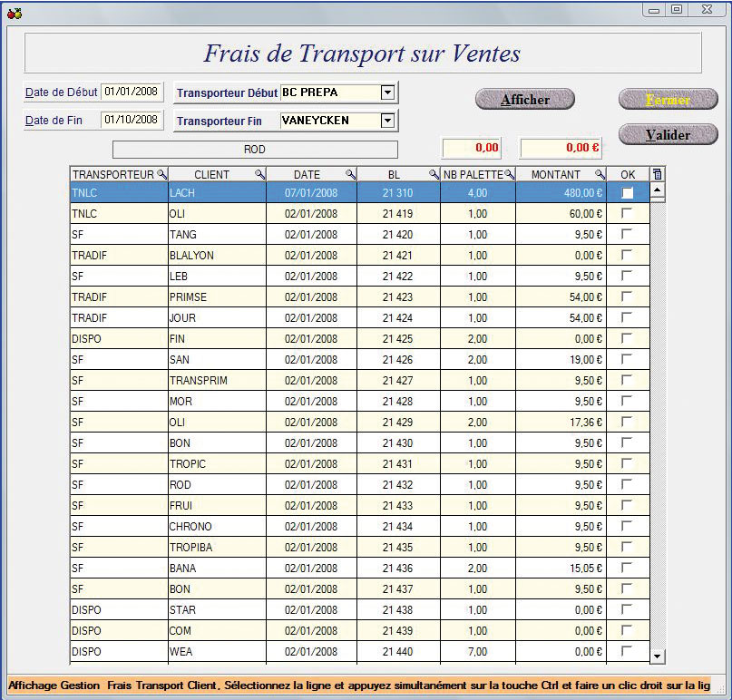
Task: Sort by the TRANSPORTEUR column header
Action: (x=113, y=174)
